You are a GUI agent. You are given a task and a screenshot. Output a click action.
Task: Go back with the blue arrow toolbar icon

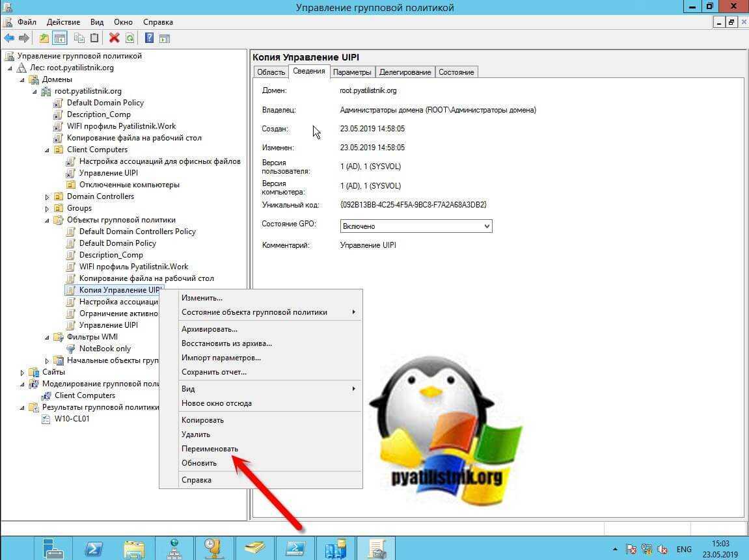tap(8, 38)
